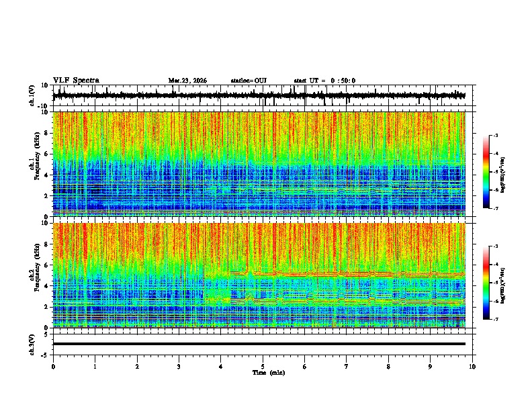
Task: Click the "ch.1(V)" waveform axis label
Action: (32, 95)
